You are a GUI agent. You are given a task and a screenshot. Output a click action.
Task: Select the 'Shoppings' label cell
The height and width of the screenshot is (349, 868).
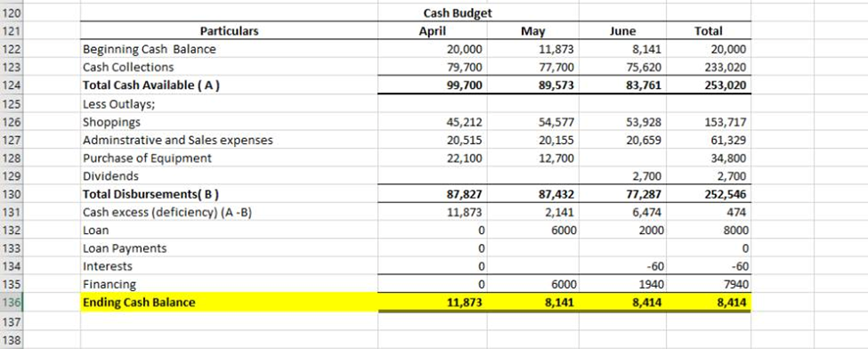(x=229, y=121)
